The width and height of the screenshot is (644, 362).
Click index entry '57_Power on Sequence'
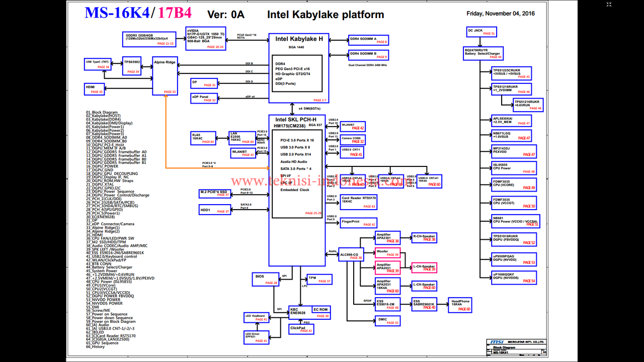[x=107, y=314]
